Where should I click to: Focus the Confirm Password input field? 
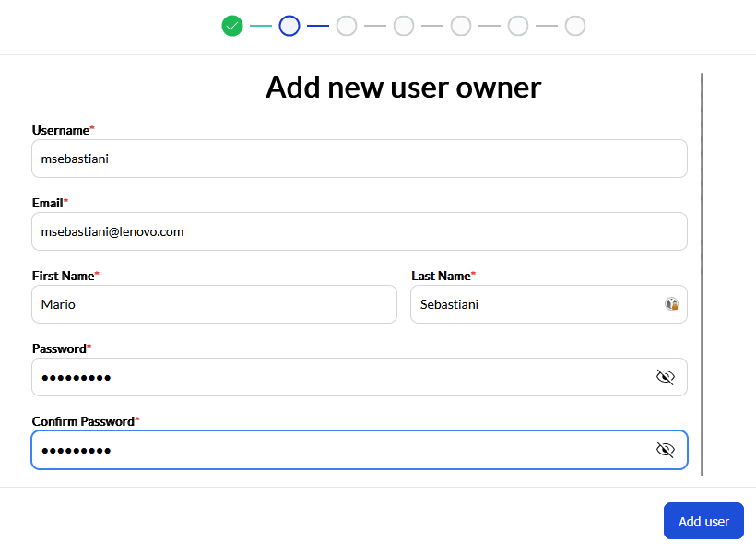pos(341,450)
